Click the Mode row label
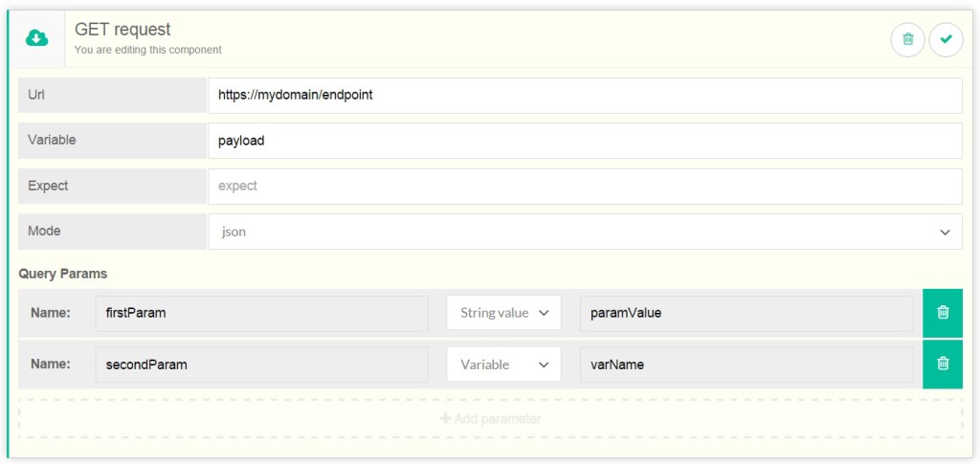980x464 pixels. 45,232
